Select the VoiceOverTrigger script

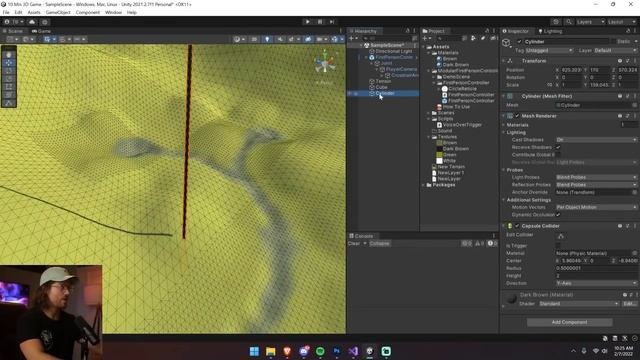pos(462,125)
